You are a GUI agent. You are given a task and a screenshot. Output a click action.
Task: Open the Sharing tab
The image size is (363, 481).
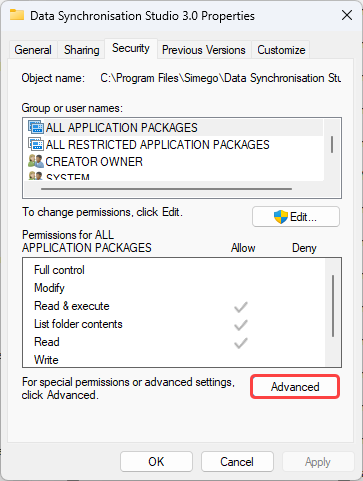pos(82,50)
